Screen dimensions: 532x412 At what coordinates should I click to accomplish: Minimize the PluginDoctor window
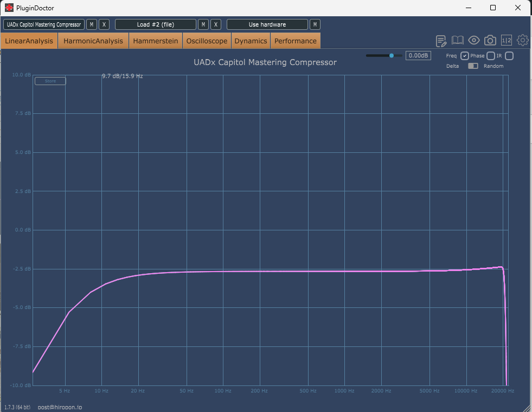point(469,8)
